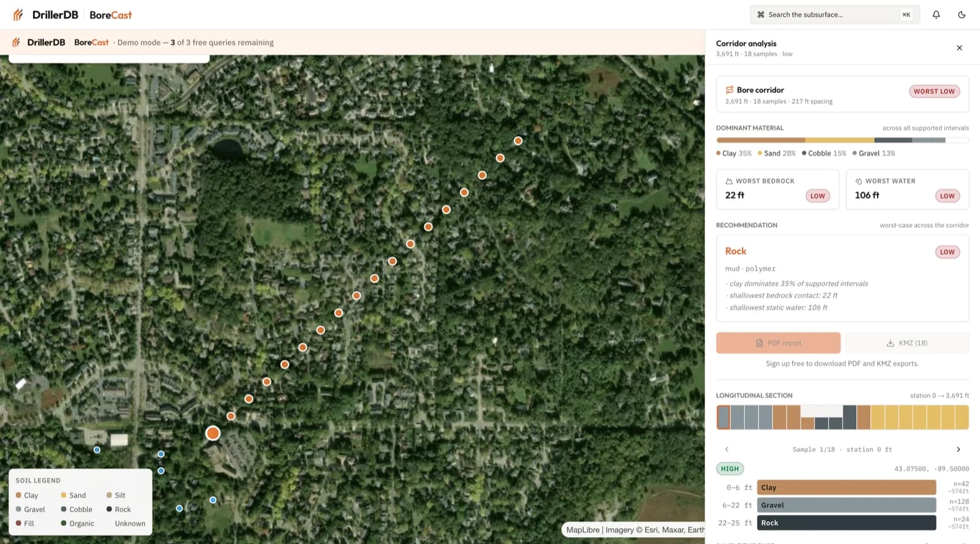
Task: Select first segment of longitudinal section
Action: click(723, 417)
